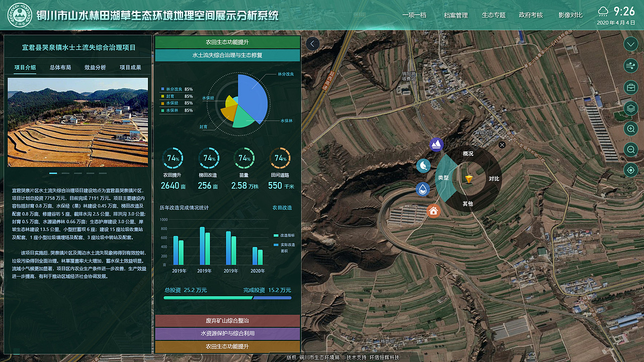
Task: Open 档案管理 in the top navigation
Action: 456,15
